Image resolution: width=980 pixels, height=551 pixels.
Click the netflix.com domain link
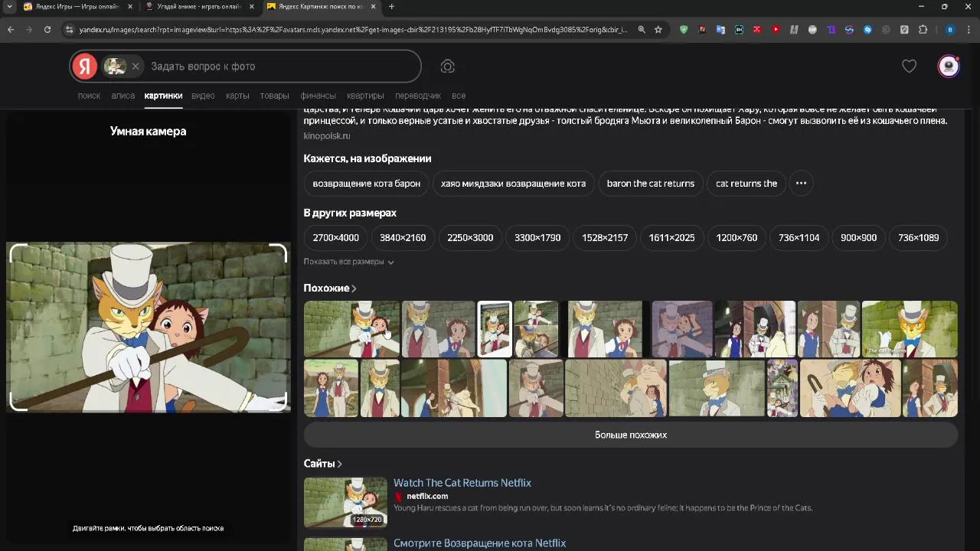click(427, 497)
